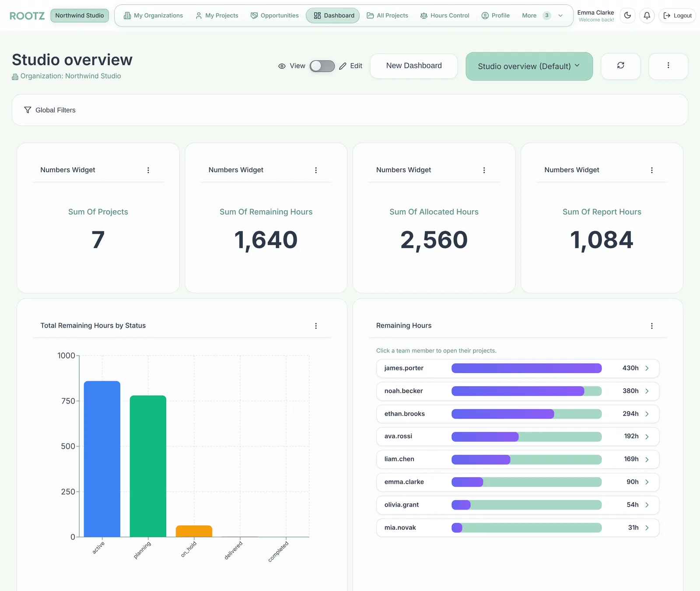Viewport: 700px width, 591px height.
Task: Click Organization: Northwind Studio text
Action: [x=71, y=76]
